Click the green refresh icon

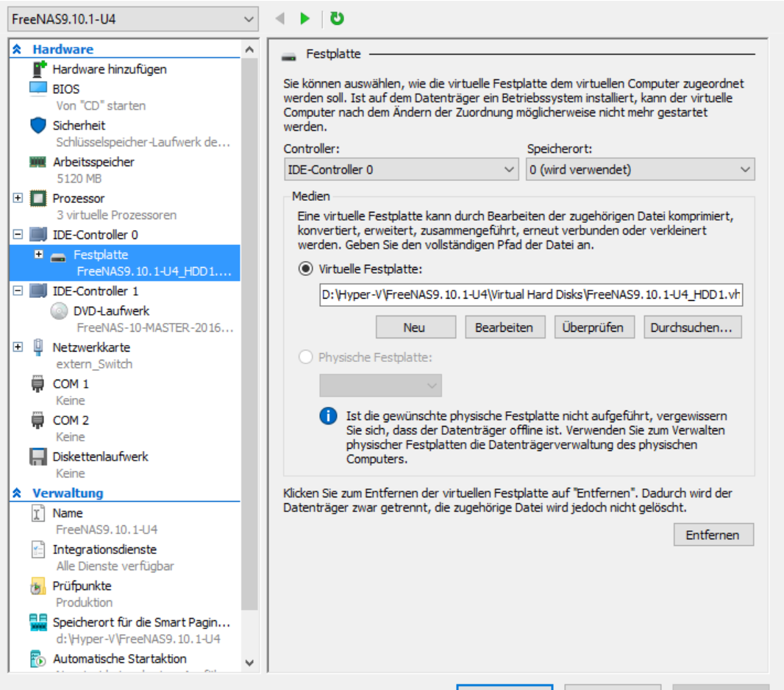(x=338, y=18)
